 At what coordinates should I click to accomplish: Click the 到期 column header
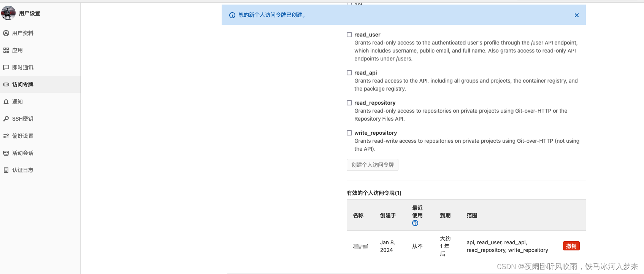pos(445,215)
